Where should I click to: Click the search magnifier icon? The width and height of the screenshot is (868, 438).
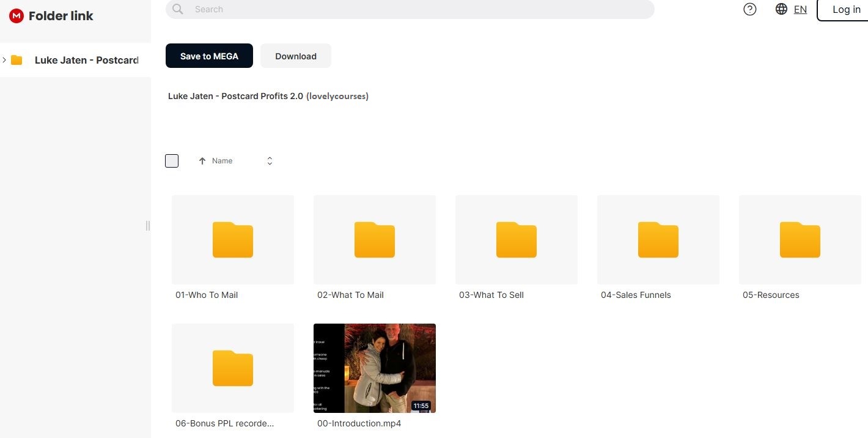click(x=178, y=9)
